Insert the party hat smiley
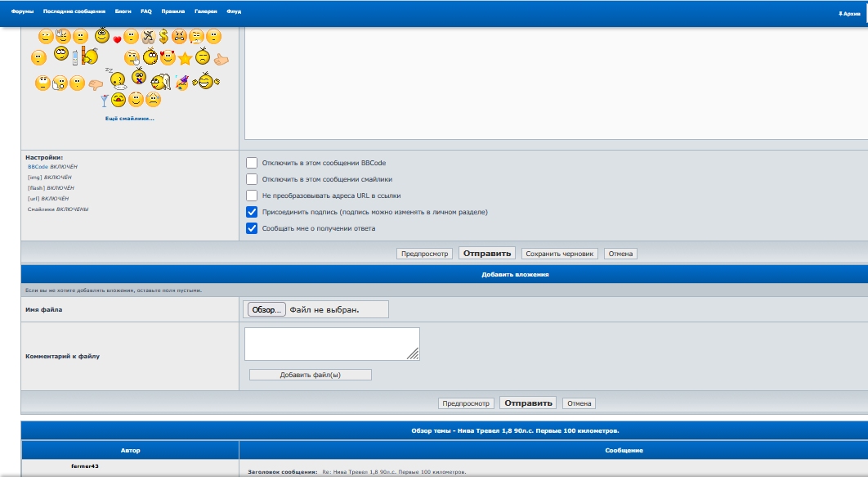868x477 pixels. click(181, 81)
